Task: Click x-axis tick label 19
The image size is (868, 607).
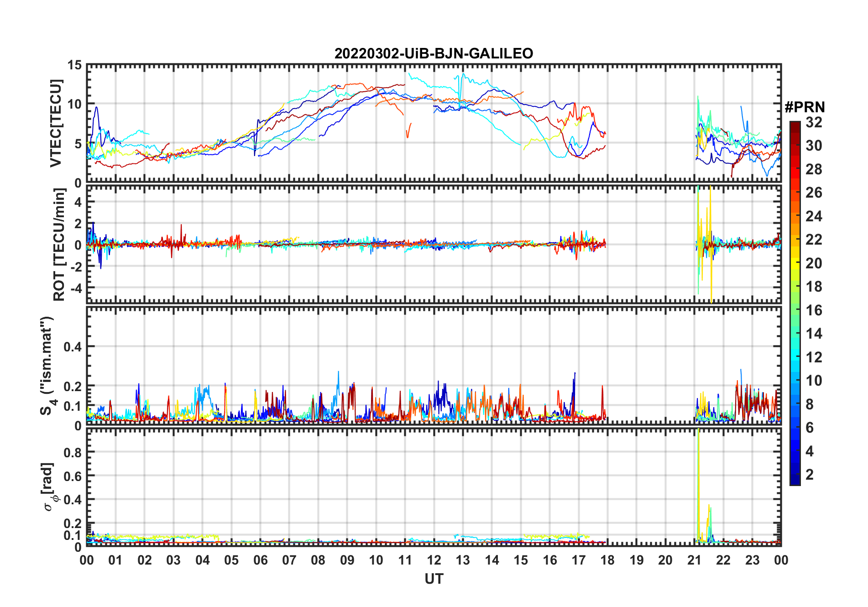Action: [637, 560]
